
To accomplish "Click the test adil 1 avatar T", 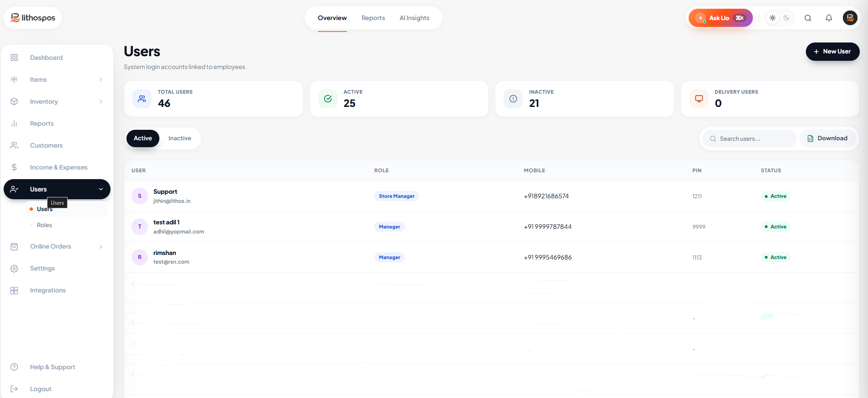I will tap(140, 227).
